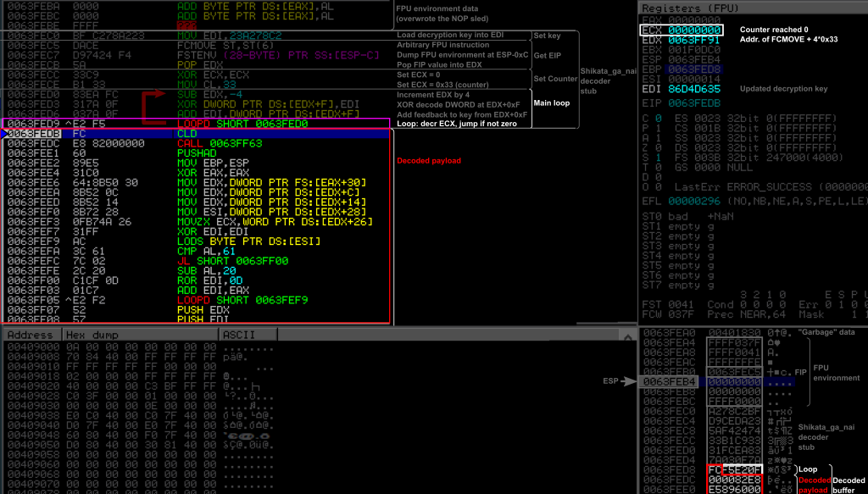Click the EIP register value 0063FEDB
The width and height of the screenshot is (868, 494).
(693, 103)
